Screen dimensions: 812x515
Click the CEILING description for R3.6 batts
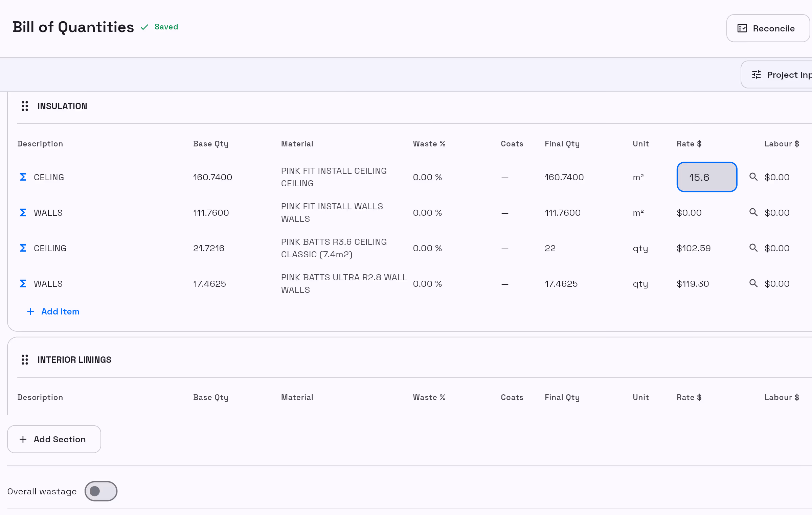50,248
